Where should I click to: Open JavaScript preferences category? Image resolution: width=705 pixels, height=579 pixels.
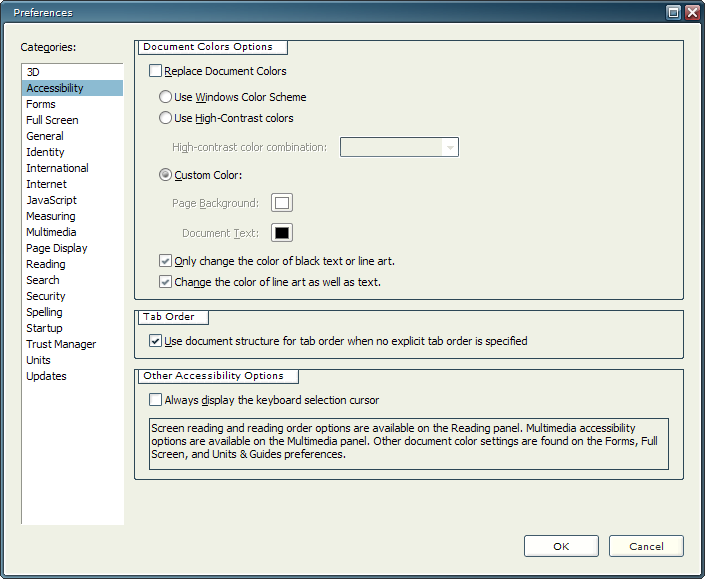point(72,200)
